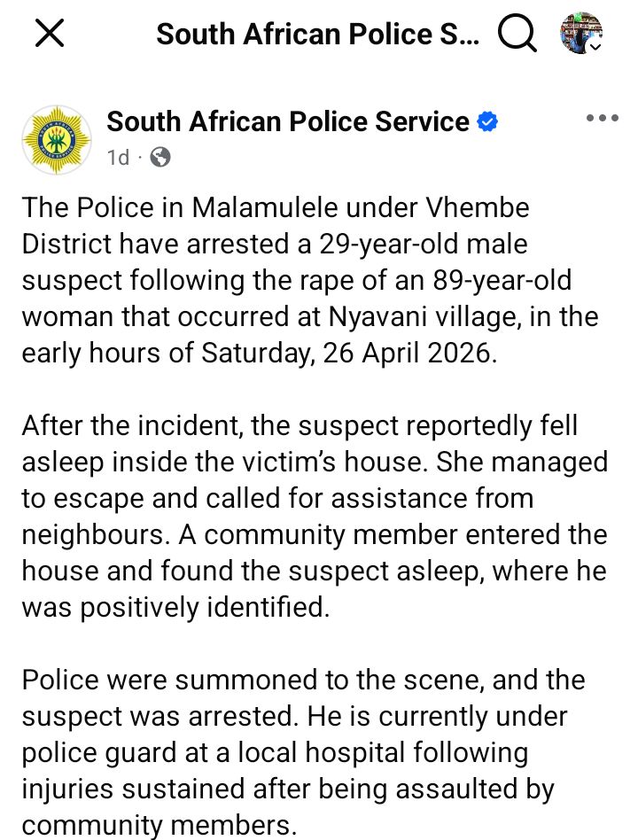This screenshot has width=638, height=840.
Task: Click the yellow star inside the SAPS badge
Action: coord(56,139)
